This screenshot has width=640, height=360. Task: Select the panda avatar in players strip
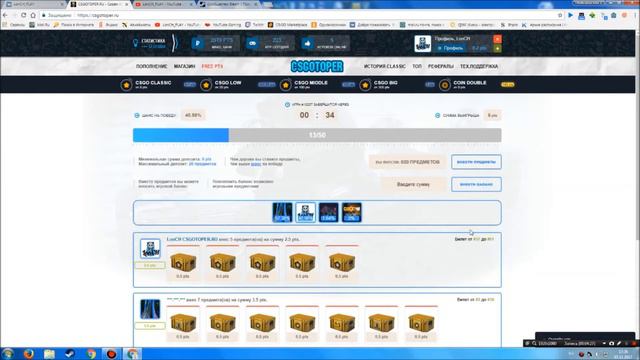pyautogui.click(x=305, y=212)
